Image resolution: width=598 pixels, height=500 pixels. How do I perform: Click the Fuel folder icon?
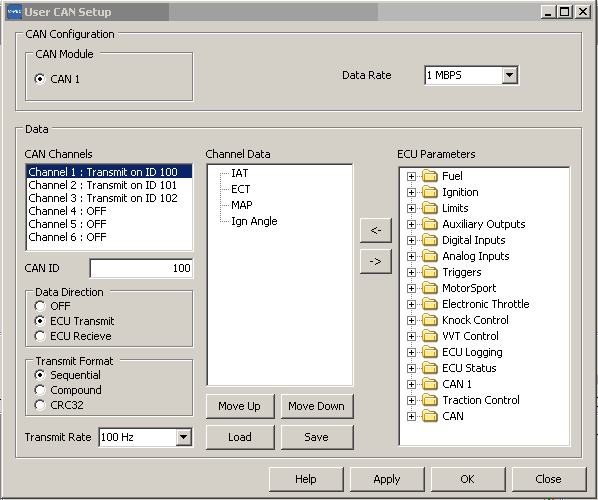click(430, 176)
